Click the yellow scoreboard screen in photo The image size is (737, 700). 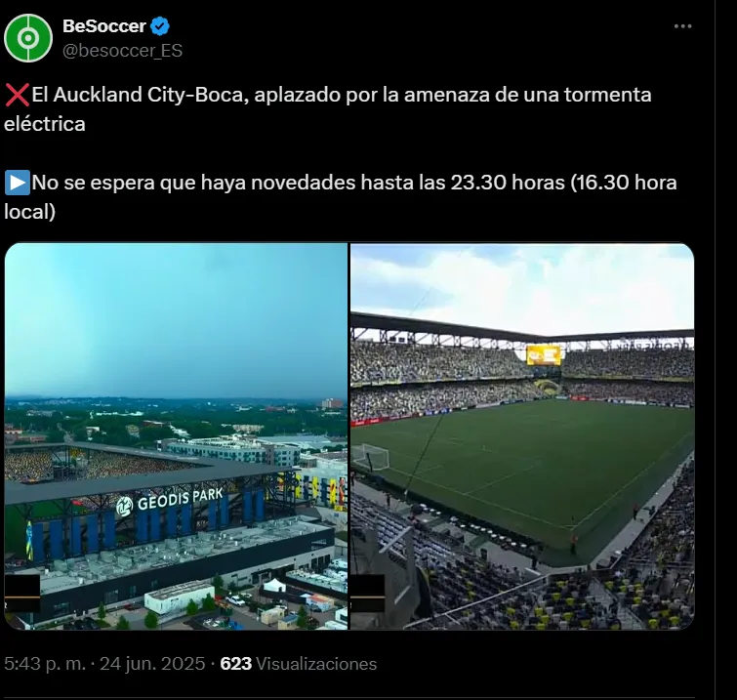(x=544, y=354)
